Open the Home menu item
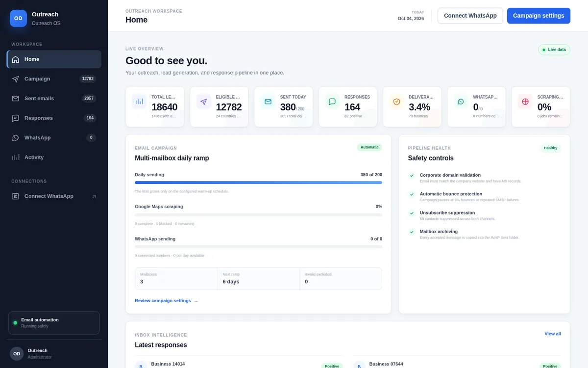The height and width of the screenshot is (368, 588). [54, 59]
